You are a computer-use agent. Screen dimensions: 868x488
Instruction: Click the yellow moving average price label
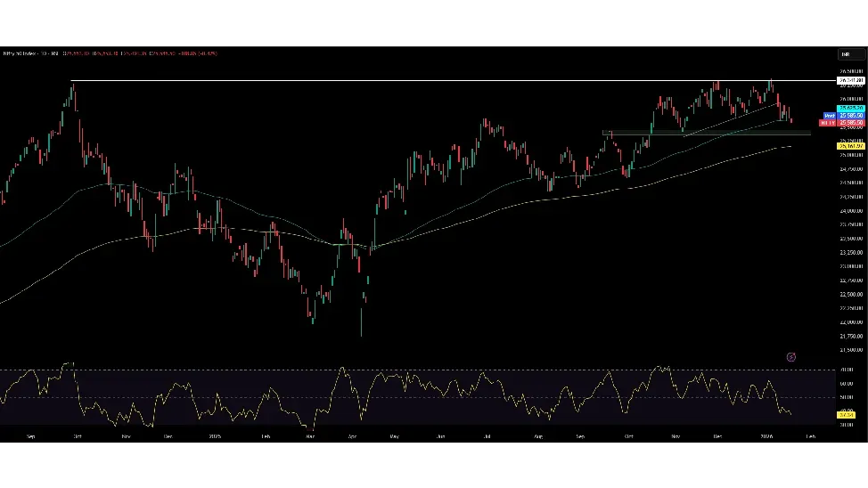(x=850, y=145)
